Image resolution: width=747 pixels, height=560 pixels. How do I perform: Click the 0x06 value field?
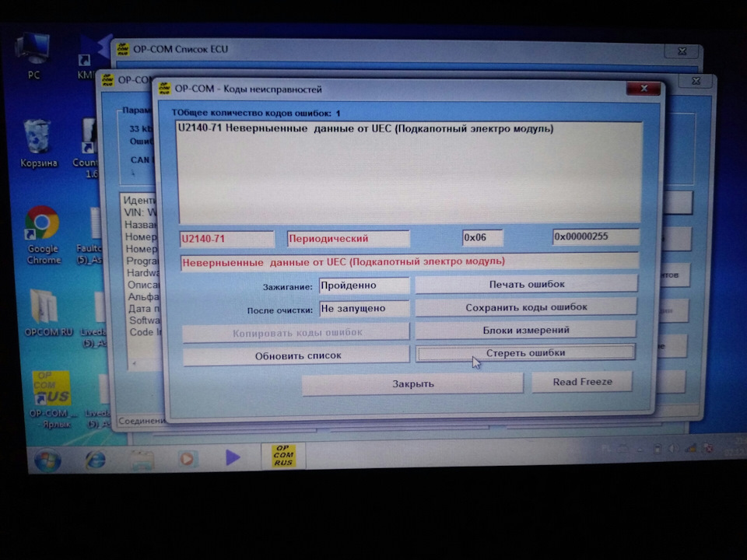(482, 237)
